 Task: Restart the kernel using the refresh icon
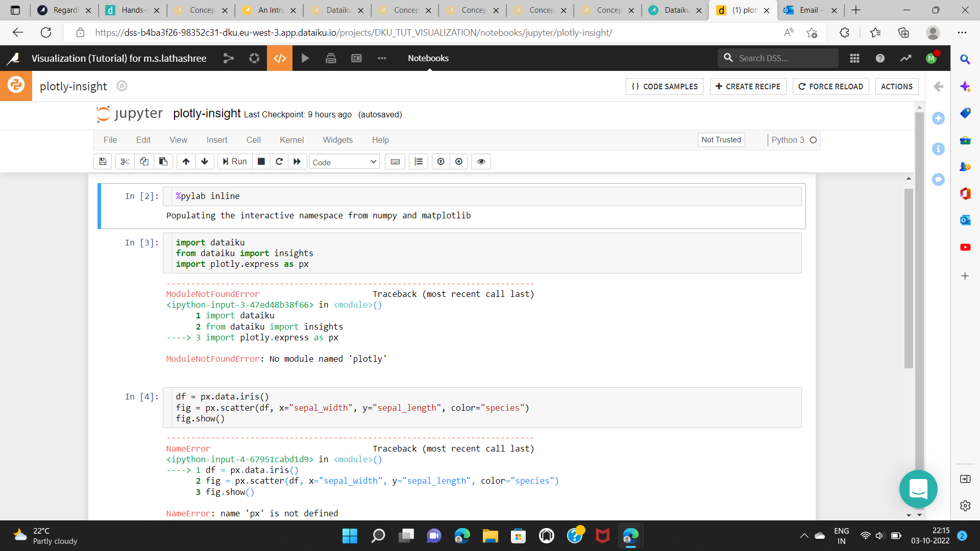(279, 161)
